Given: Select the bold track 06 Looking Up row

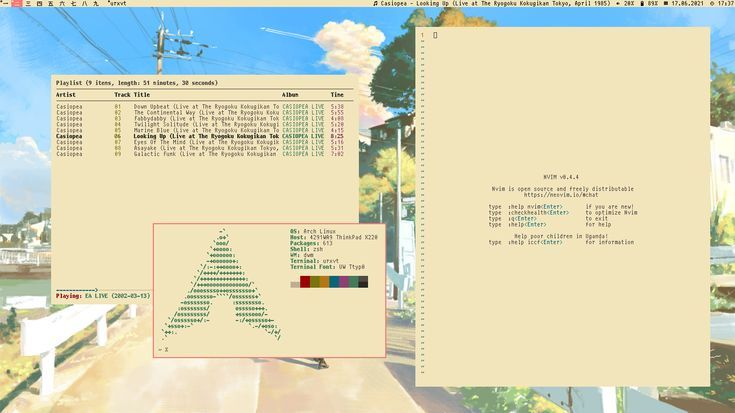Looking at the screenshot, I should (200, 136).
